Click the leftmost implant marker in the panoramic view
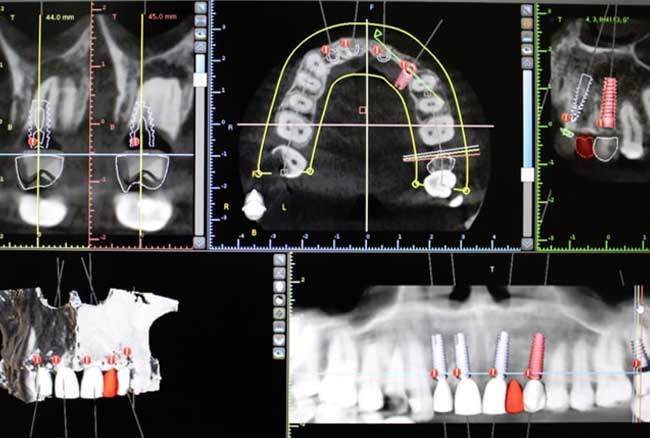 [434, 373]
